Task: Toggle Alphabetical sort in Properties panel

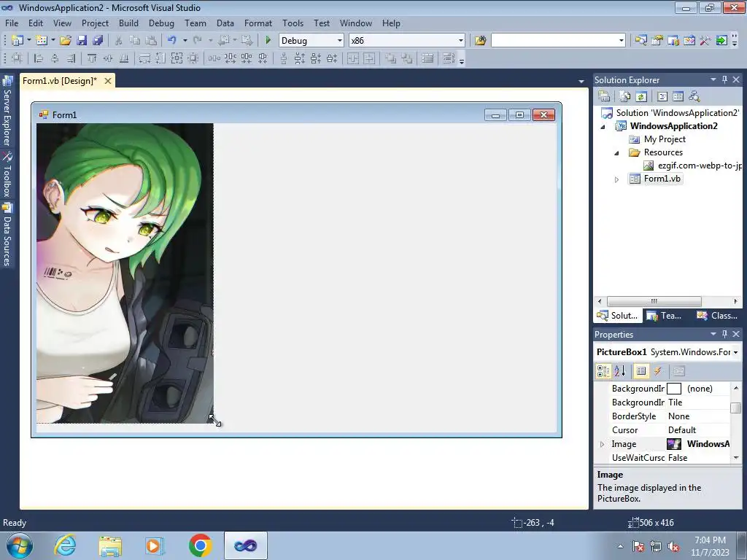Action: (620, 371)
